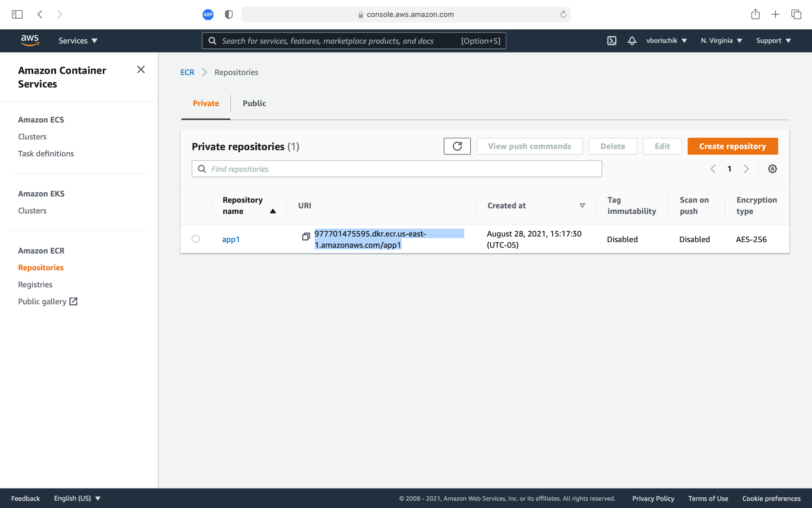Open the notifications bell
812x508 pixels.
coord(632,40)
